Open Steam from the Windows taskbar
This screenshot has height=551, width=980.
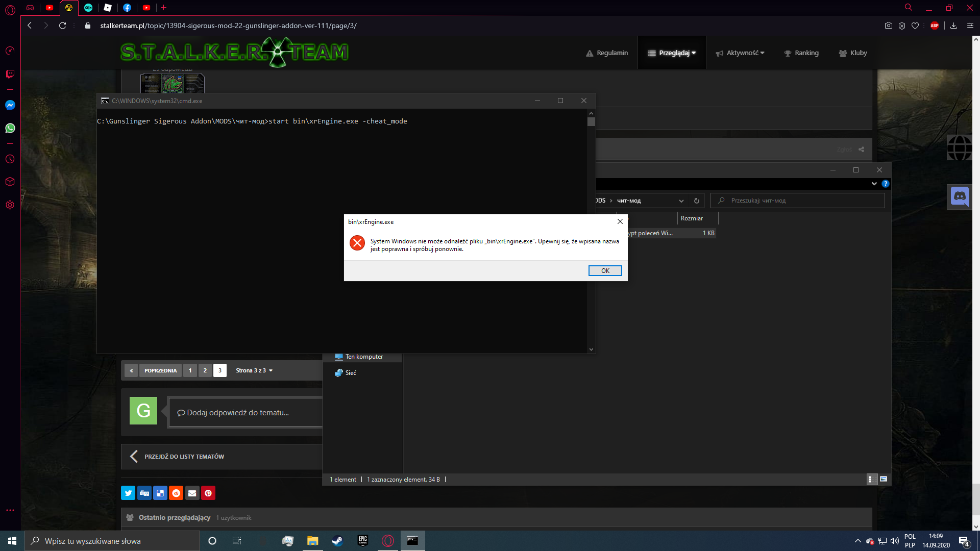click(x=337, y=541)
